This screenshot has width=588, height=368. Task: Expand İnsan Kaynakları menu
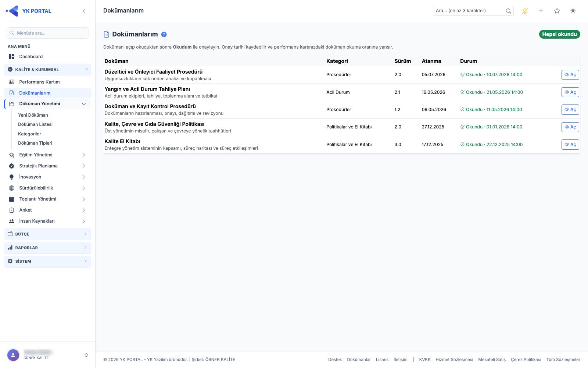point(48,221)
